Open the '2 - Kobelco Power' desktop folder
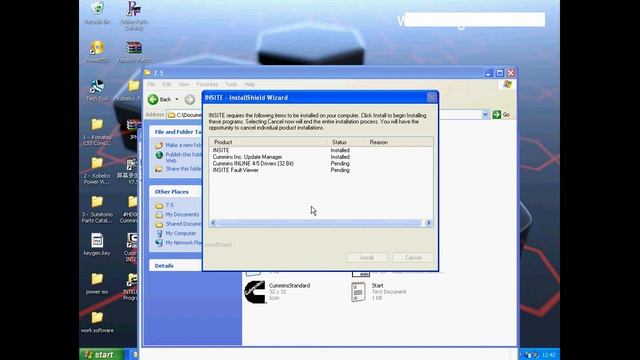The image size is (640, 360). 97,170
